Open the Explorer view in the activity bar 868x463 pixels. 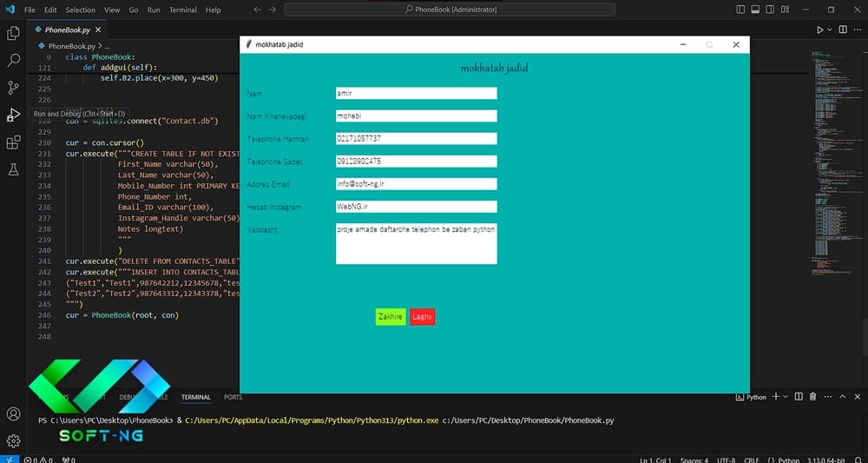click(13, 33)
